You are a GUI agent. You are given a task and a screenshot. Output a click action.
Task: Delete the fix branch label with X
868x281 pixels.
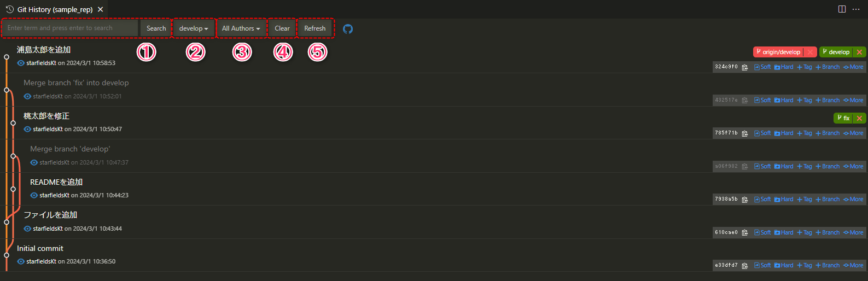(859, 118)
